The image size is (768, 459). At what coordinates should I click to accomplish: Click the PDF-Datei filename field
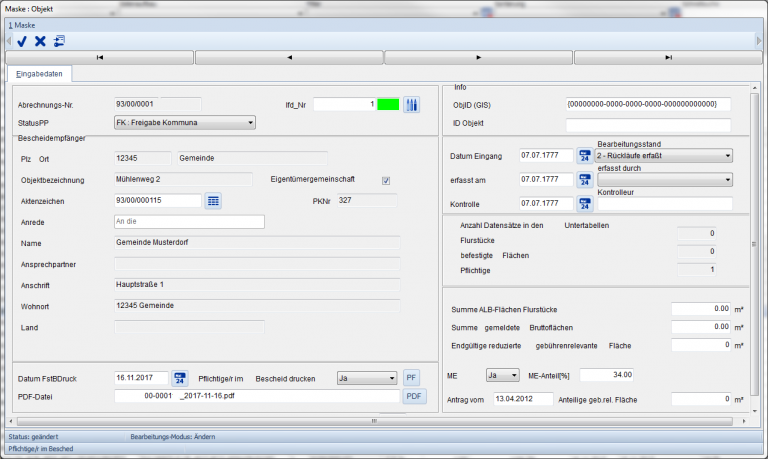[257, 396]
